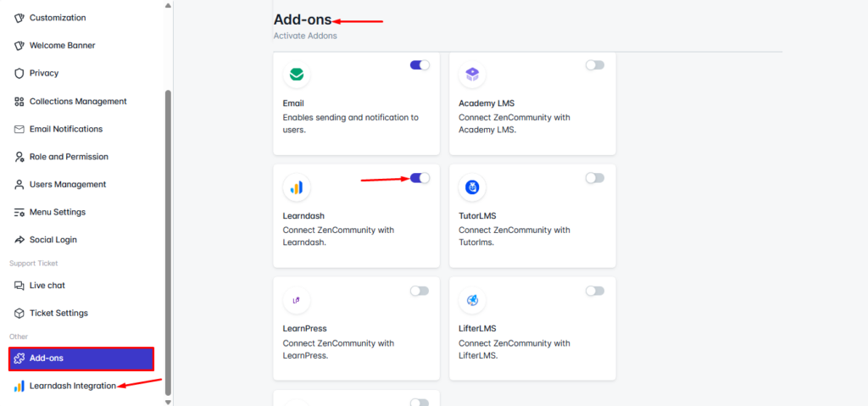Click the Privacy shield icon
Image resolution: width=868 pixels, height=406 pixels.
click(x=19, y=73)
